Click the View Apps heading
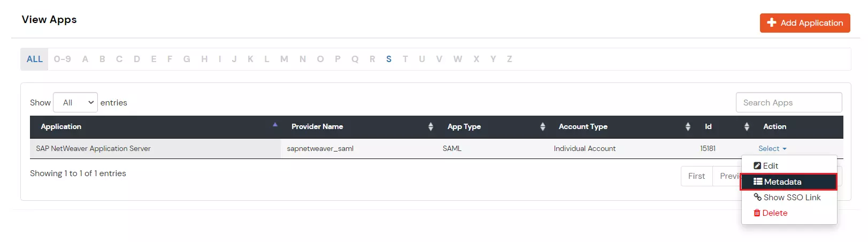The image size is (868, 242). point(49,19)
